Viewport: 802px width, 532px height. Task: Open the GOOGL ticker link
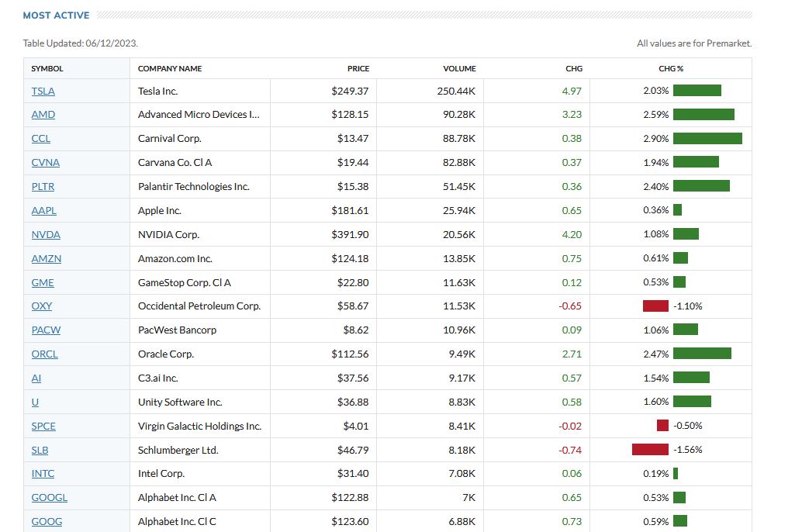click(x=49, y=498)
